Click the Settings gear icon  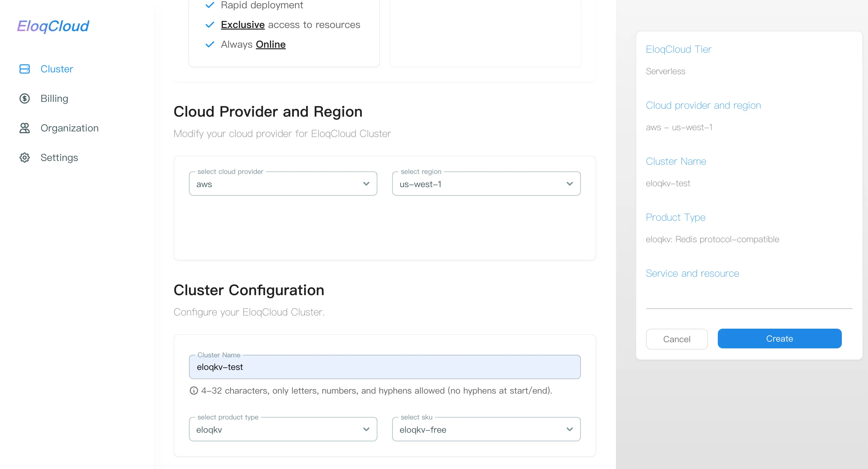25,157
